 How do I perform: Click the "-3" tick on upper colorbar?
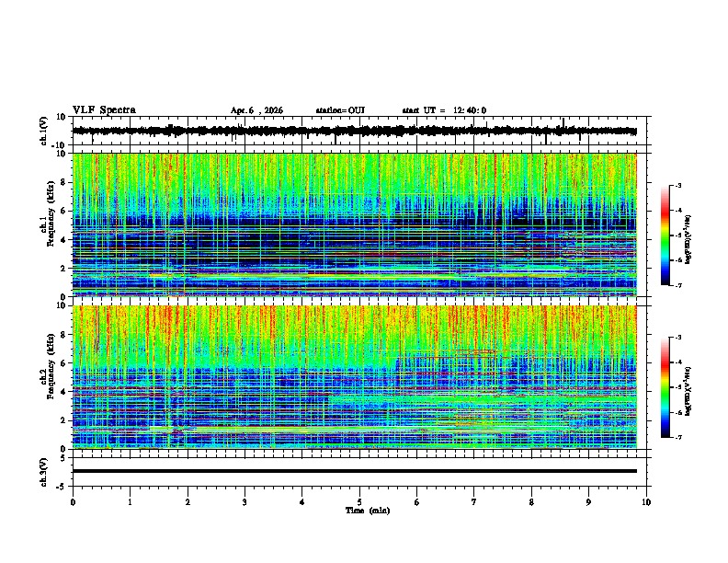point(678,185)
